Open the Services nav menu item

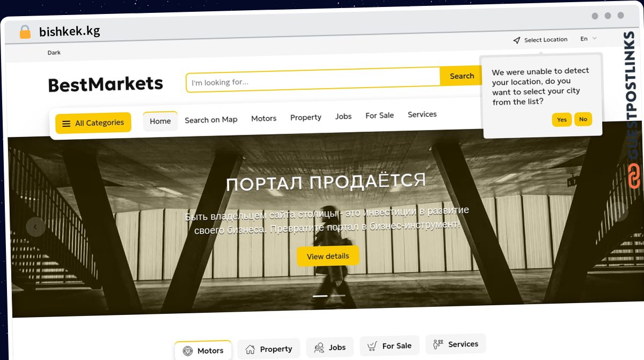[x=422, y=114]
